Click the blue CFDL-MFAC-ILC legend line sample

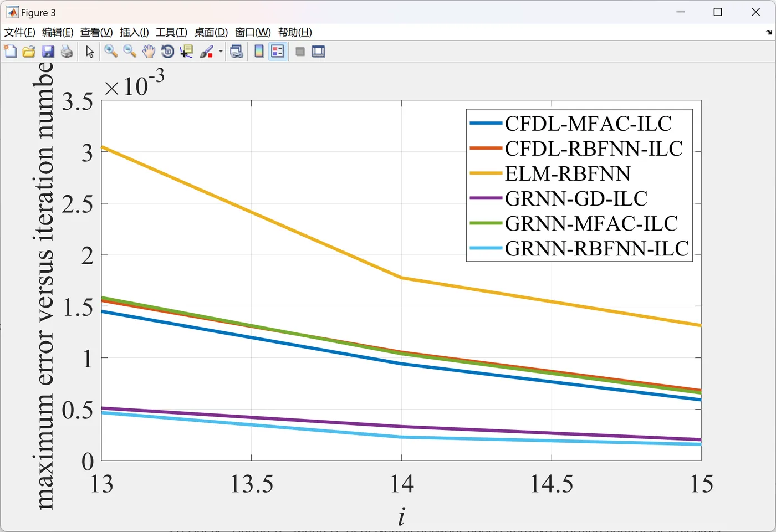[486, 123]
